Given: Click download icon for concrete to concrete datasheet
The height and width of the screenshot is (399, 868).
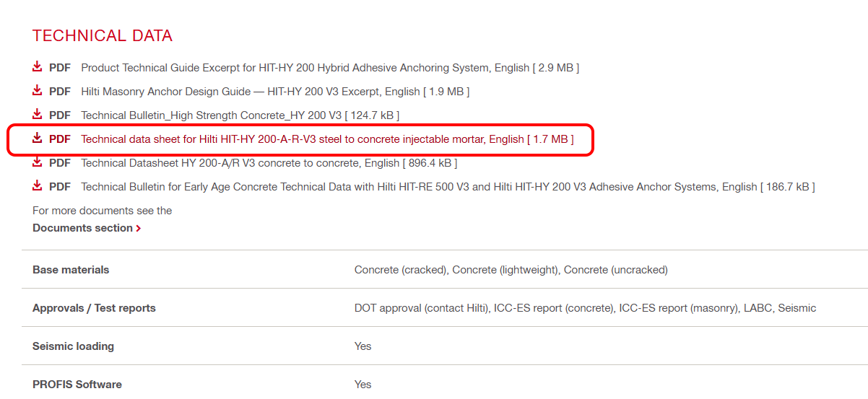Looking at the screenshot, I should tap(38, 162).
